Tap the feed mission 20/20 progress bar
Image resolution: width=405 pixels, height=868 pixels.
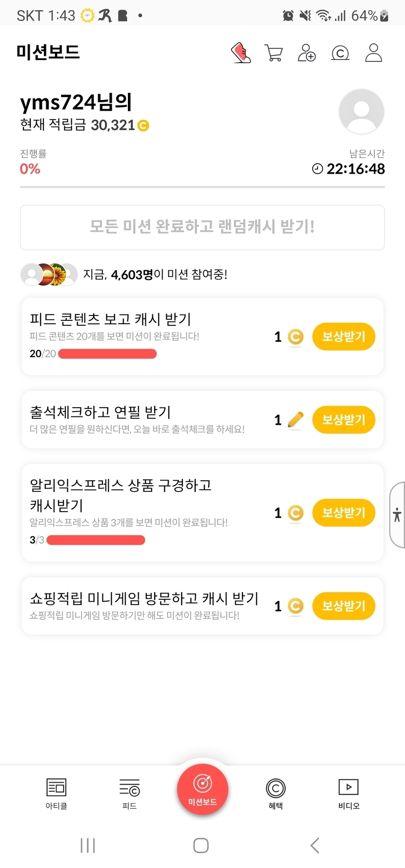pos(107,354)
